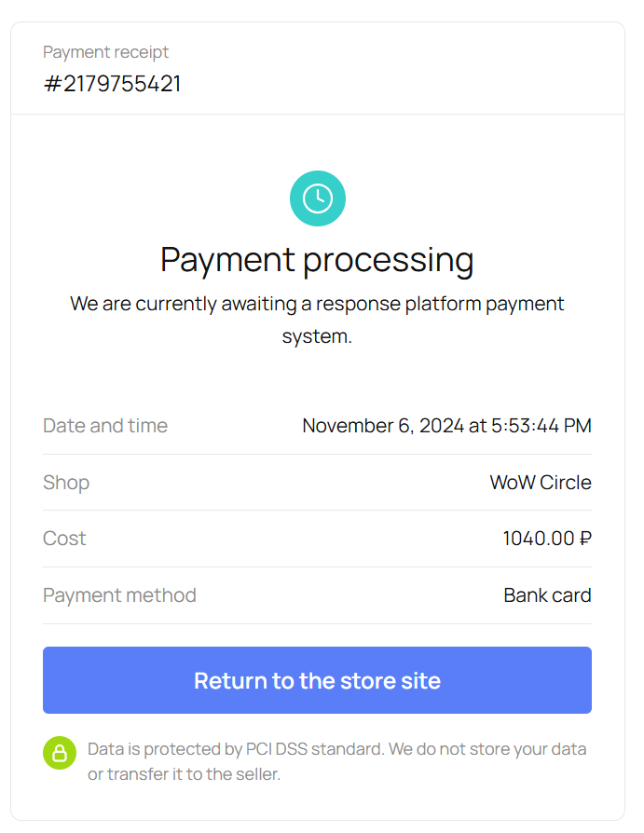
Task: Click the green padlock security icon
Action: coord(60,753)
